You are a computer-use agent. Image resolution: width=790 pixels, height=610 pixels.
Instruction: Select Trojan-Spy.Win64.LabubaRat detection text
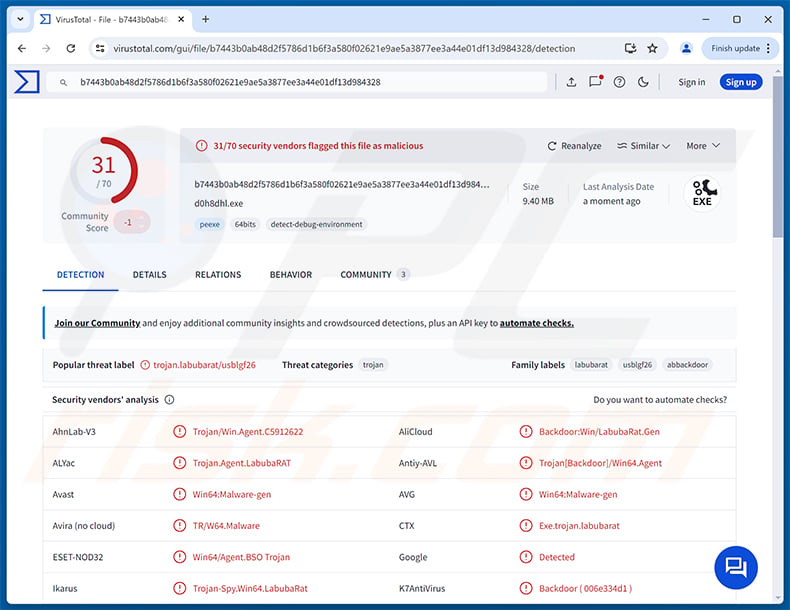(250, 588)
